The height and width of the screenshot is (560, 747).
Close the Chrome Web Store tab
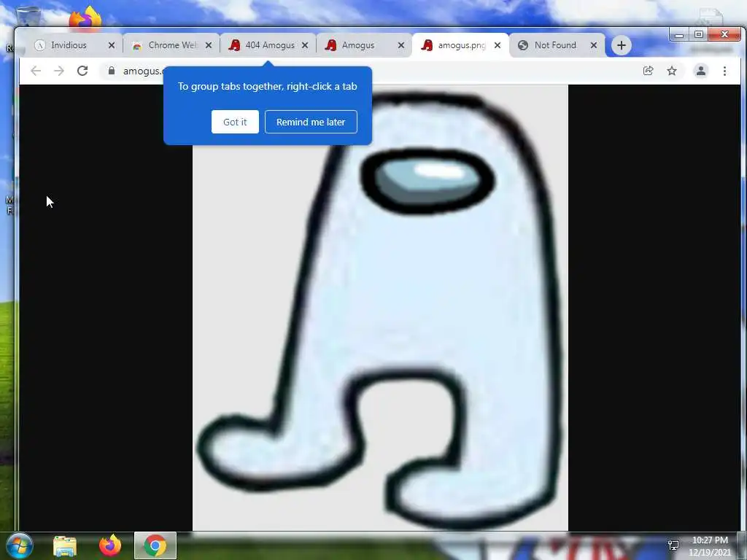click(208, 45)
